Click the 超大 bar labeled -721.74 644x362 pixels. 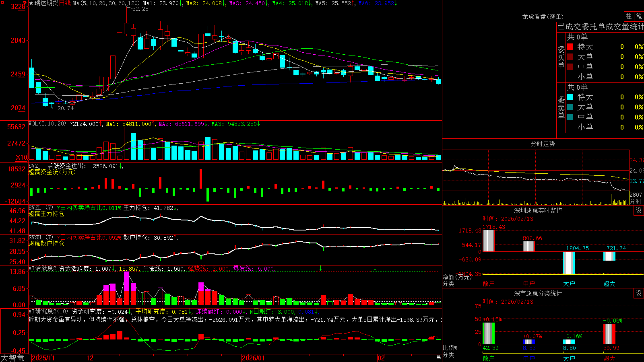point(609,256)
